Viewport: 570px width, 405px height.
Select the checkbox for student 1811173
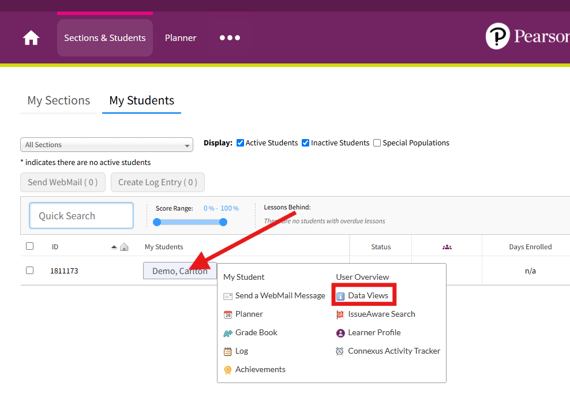point(30,270)
